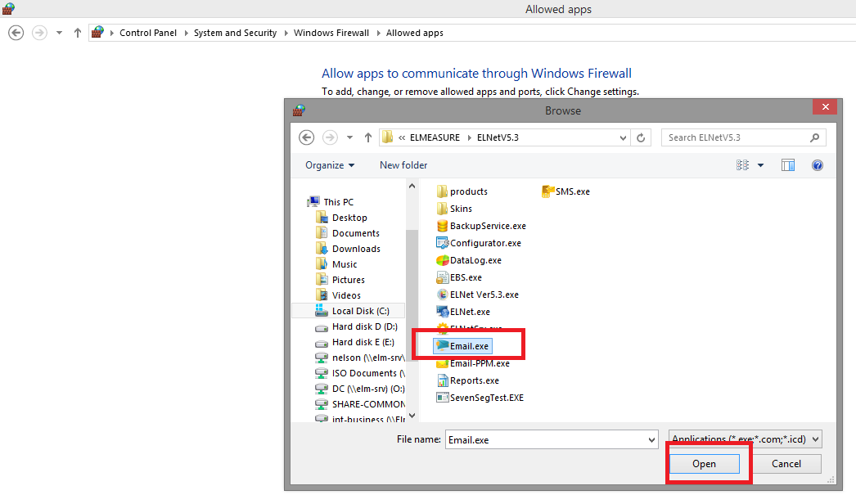Screen dimensions: 856x504
Task: Click the firewall icon in Allowed apps address bar
Action: 97,32
